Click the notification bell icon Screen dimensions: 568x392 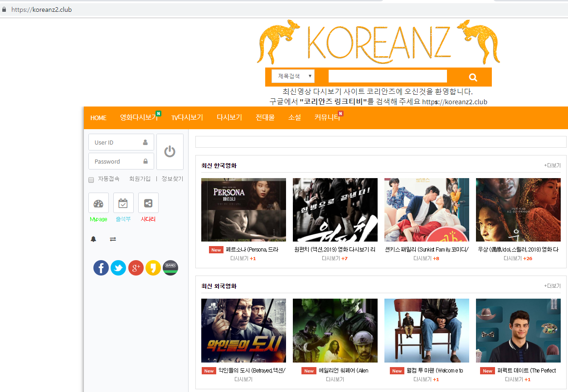[93, 239]
